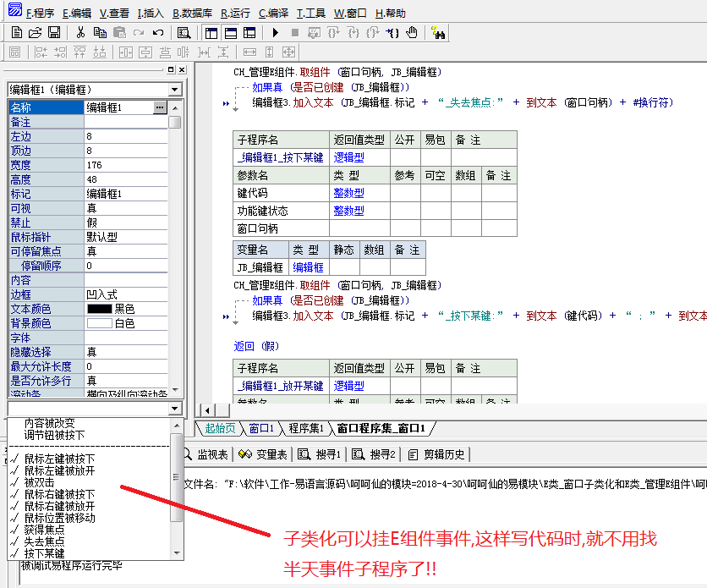Open the 剪辑历史 output tab
Screen dimensions: 707x588
tap(436, 454)
